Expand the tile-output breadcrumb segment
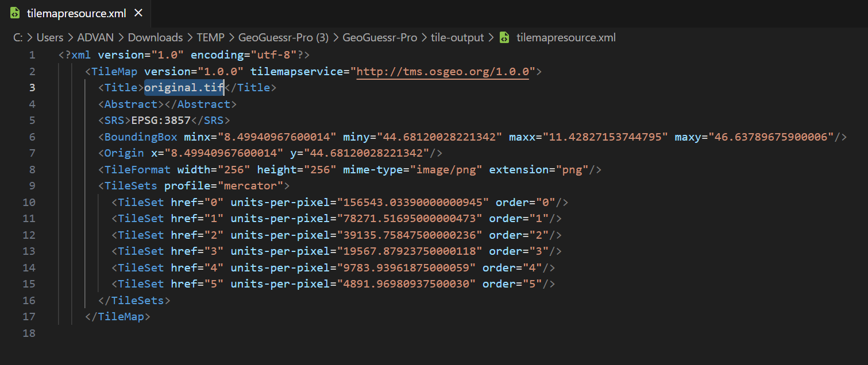Screen dimensions: 868x365 point(457,38)
